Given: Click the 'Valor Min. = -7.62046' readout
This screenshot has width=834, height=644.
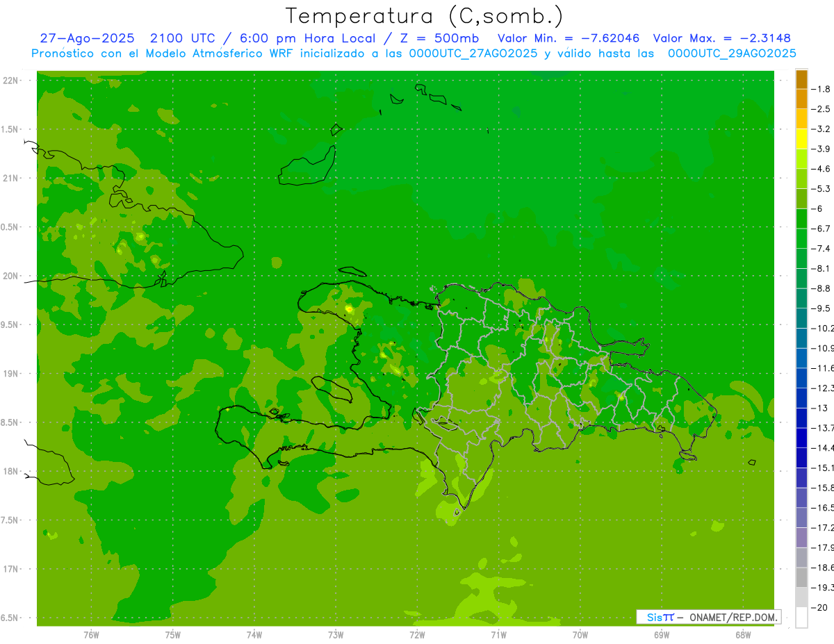Looking at the screenshot, I should (x=569, y=39).
